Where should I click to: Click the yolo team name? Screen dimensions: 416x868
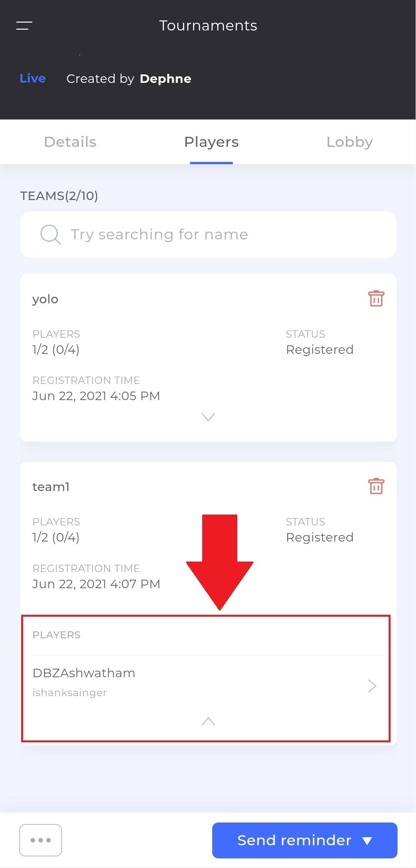click(x=45, y=299)
